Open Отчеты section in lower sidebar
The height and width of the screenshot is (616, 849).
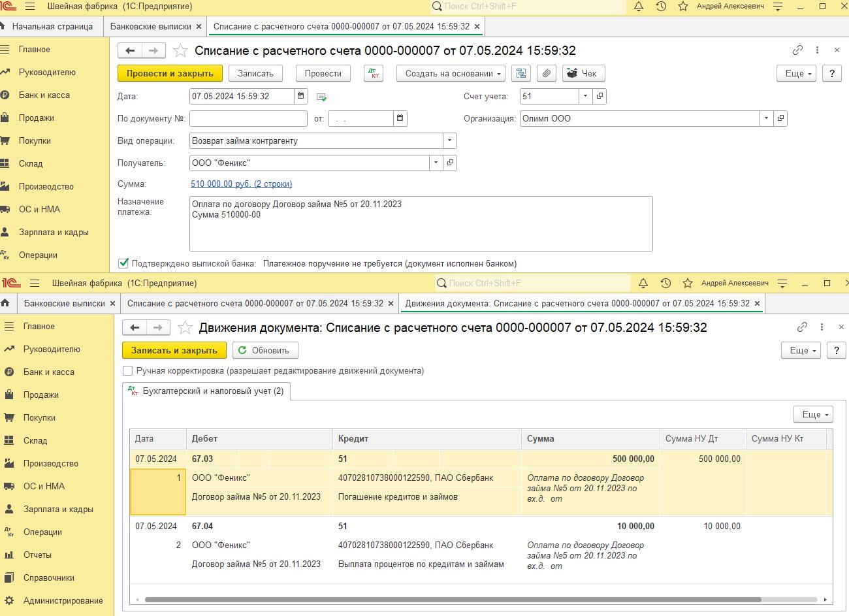click(x=37, y=555)
